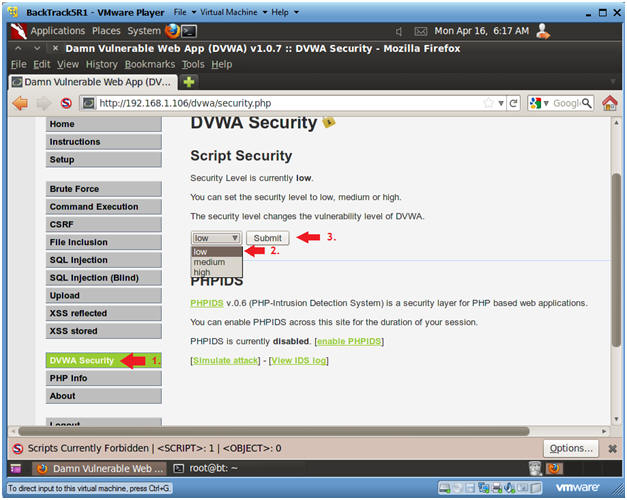Open the Firefox Tools menu
The height and width of the screenshot is (500, 627).
point(193,64)
